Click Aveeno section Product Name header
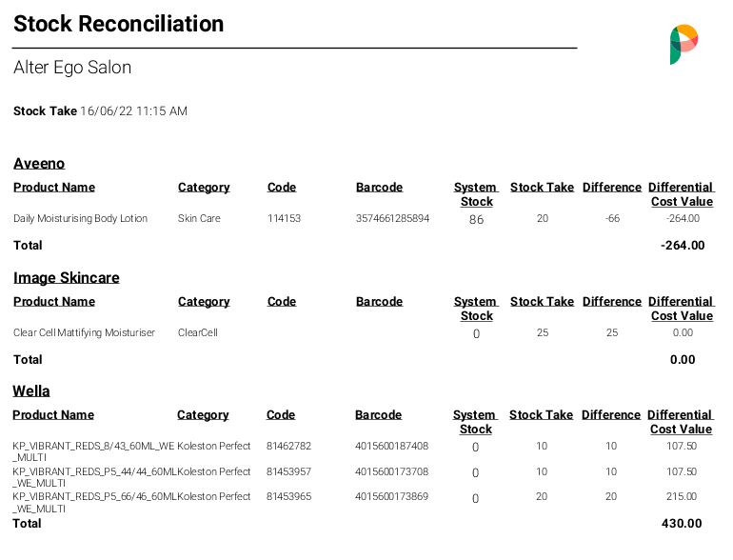Image resolution: width=733 pixels, height=560 pixels. pyautogui.click(x=54, y=187)
